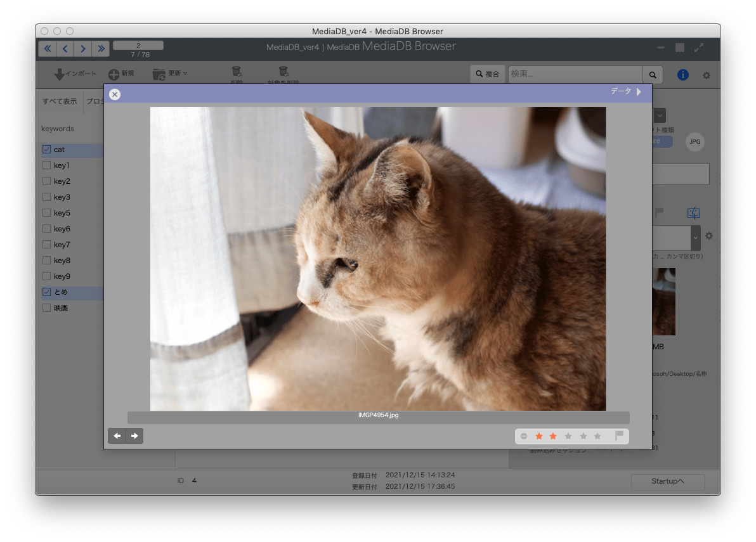The image size is (756, 542).
Task: Set rating to four stars
Action: tap(583, 437)
